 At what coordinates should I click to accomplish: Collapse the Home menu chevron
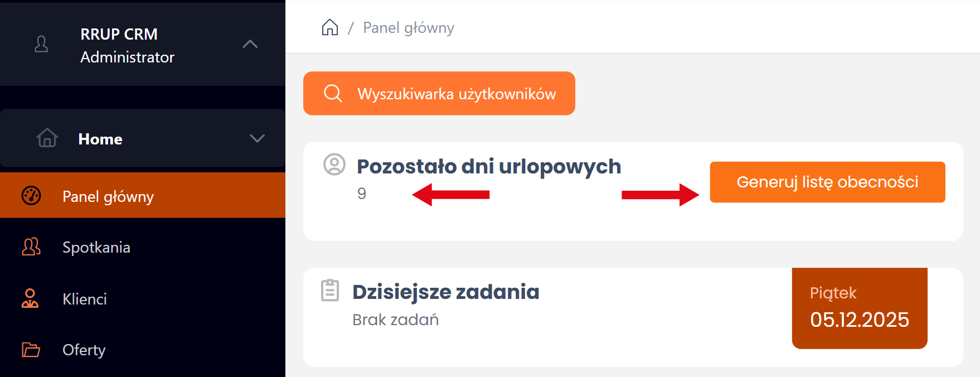pyautogui.click(x=257, y=138)
